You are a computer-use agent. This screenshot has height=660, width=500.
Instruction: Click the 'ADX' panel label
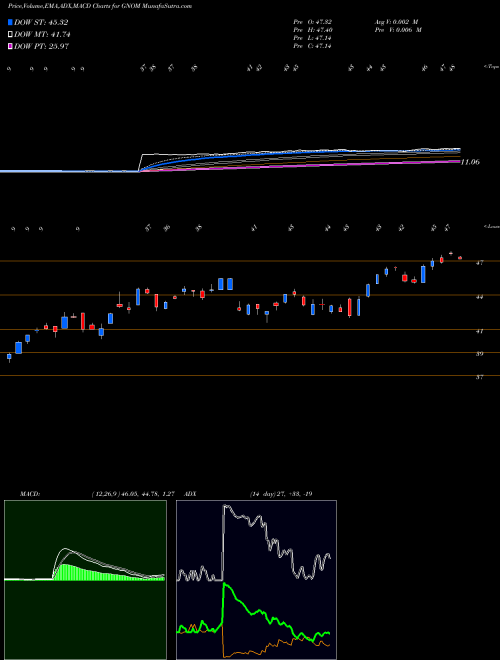point(190,494)
